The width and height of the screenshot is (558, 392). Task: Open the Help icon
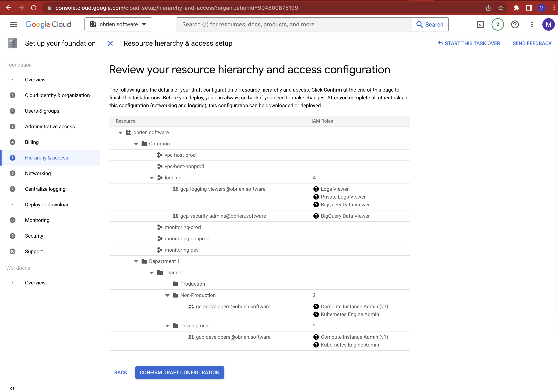pos(515,24)
